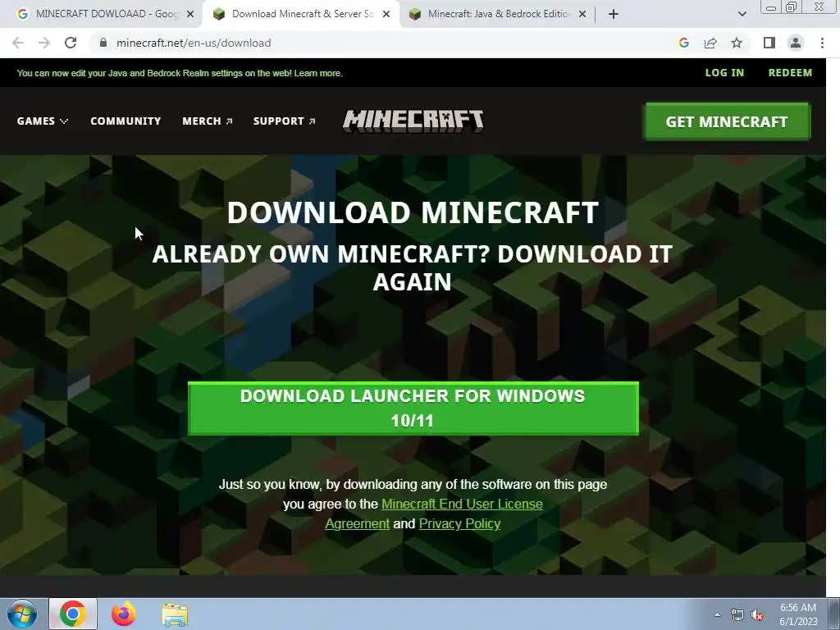Open the Privacy Policy link
Screen dimensions: 840x630
coord(459,524)
